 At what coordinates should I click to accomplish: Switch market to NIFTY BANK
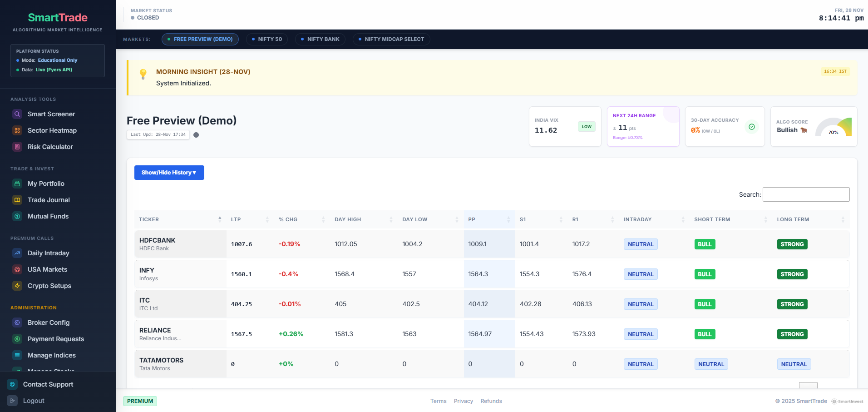click(320, 39)
